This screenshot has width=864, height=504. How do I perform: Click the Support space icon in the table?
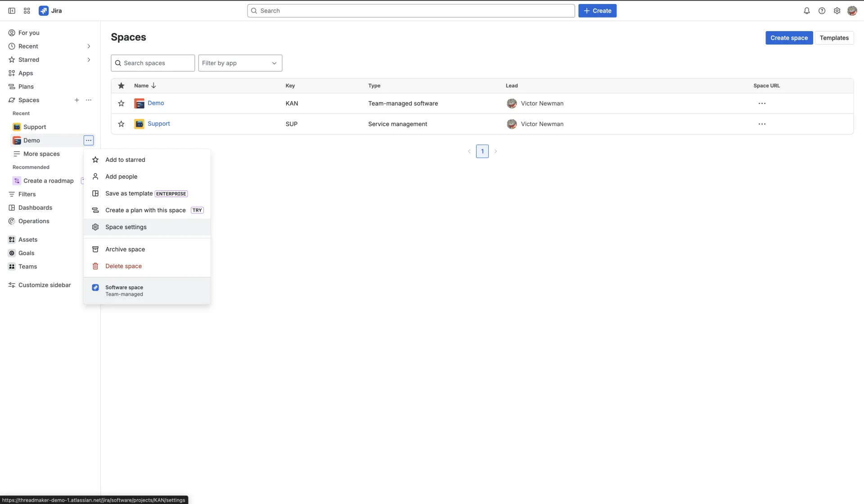point(139,124)
